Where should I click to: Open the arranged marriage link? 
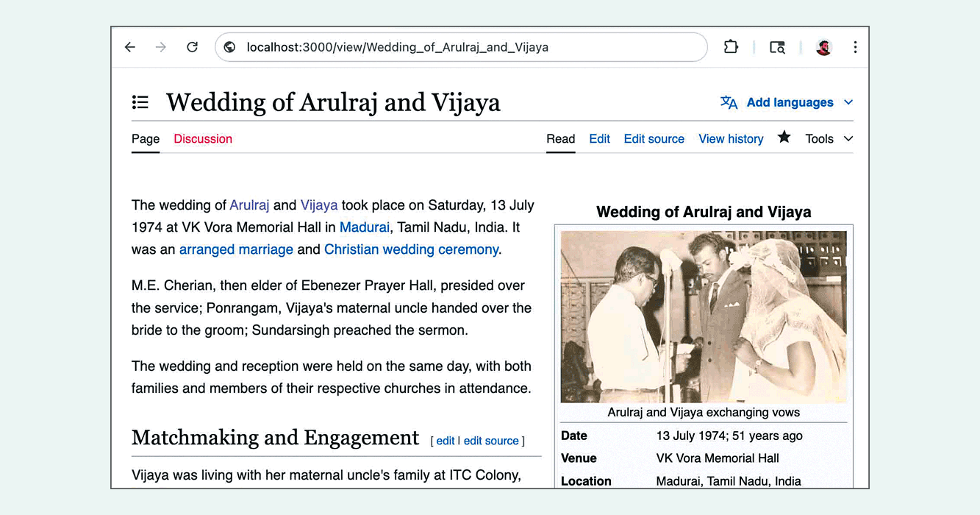pos(236,249)
